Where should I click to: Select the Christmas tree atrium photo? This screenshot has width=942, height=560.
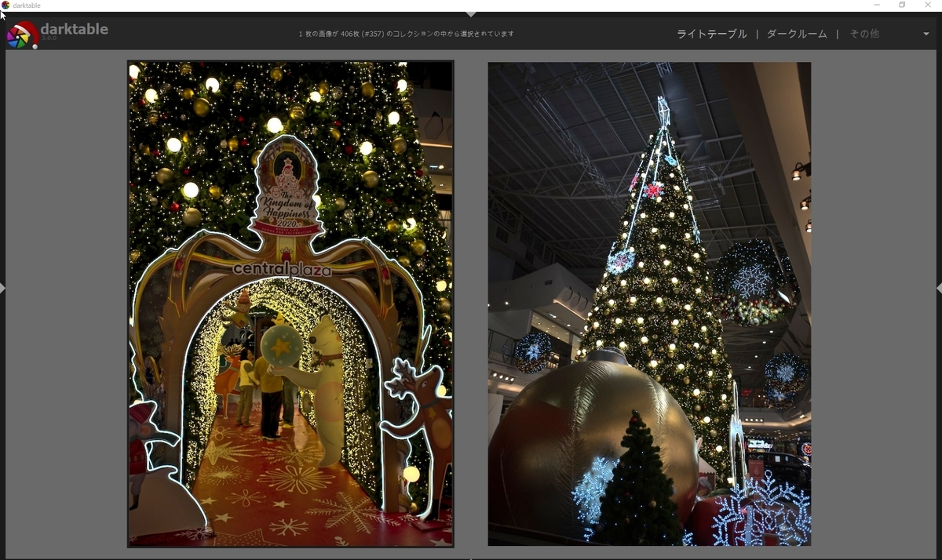649,304
